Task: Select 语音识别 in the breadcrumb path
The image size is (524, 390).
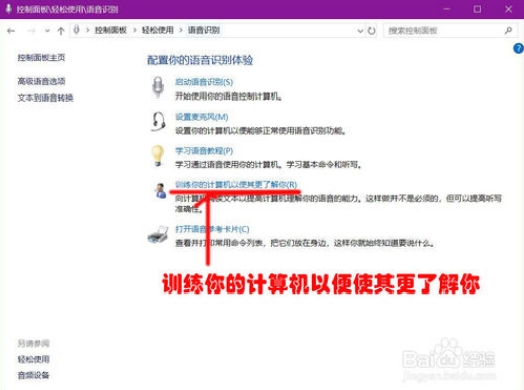Action: click(204, 30)
